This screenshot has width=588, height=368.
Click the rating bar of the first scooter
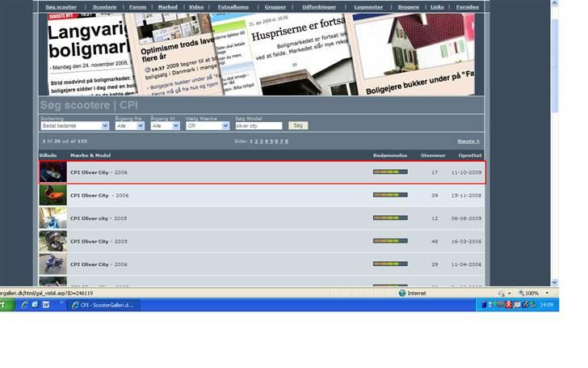point(390,172)
